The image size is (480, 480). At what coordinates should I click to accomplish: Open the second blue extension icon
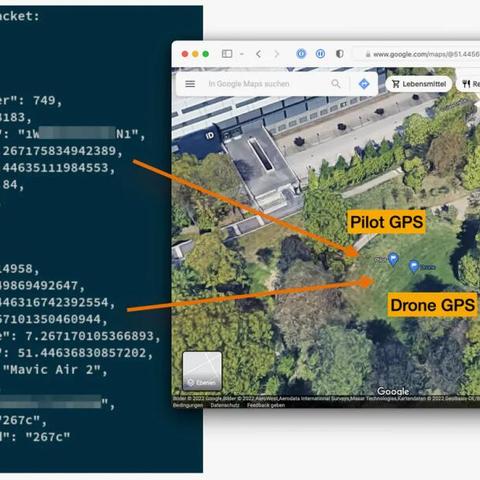tap(320, 54)
